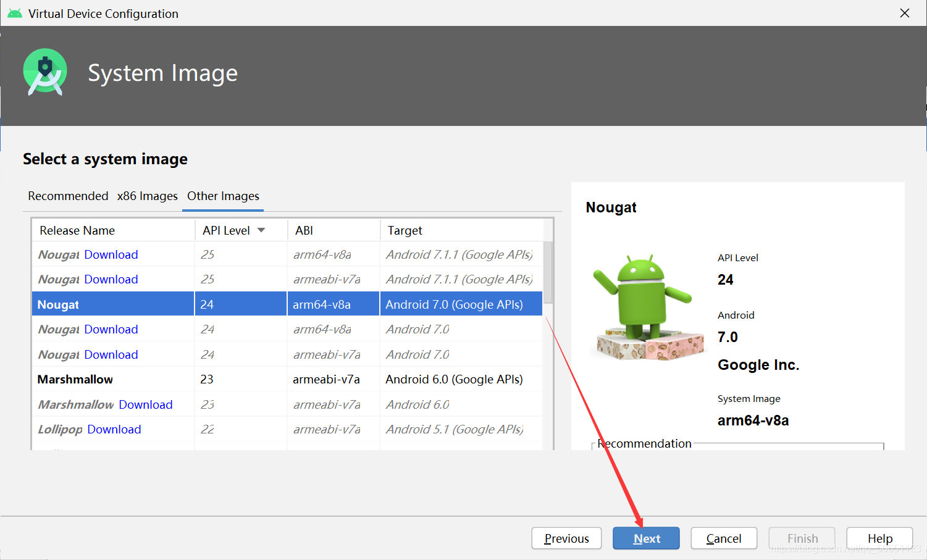The height and width of the screenshot is (560, 927).
Task: Download Nougat API 25 armeabi-v7a image
Action: pyautogui.click(x=111, y=279)
